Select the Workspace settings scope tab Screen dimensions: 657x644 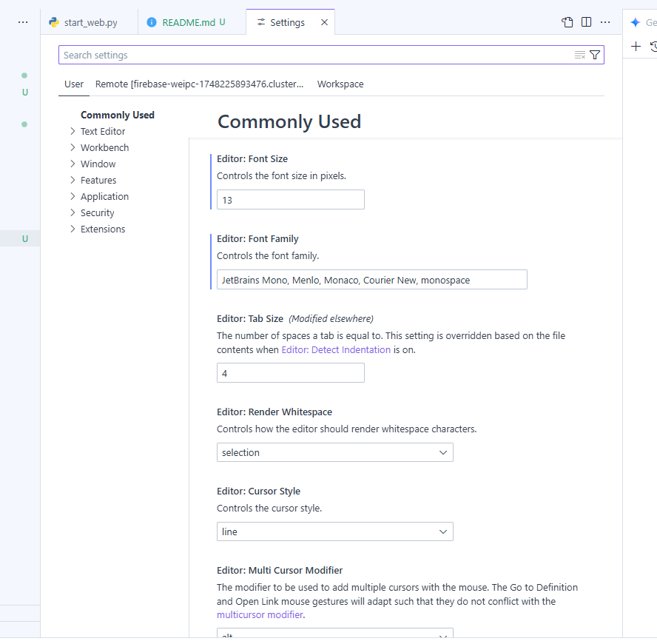340,84
